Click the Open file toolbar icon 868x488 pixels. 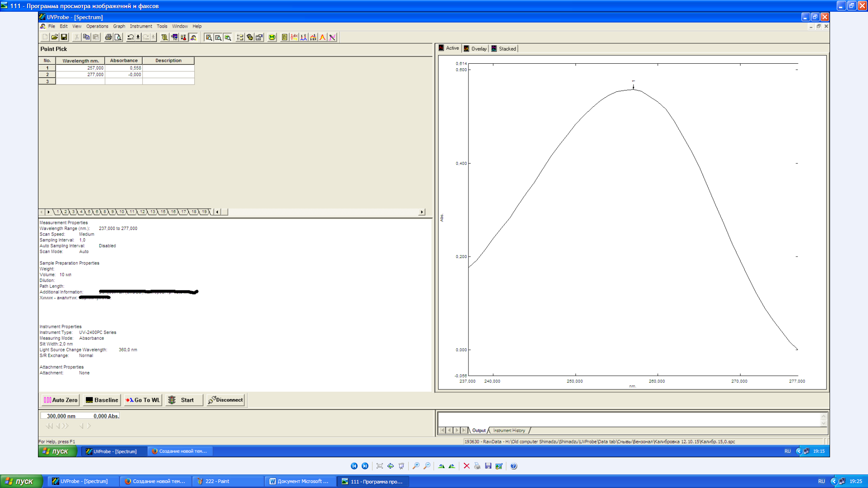tap(54, 38)
